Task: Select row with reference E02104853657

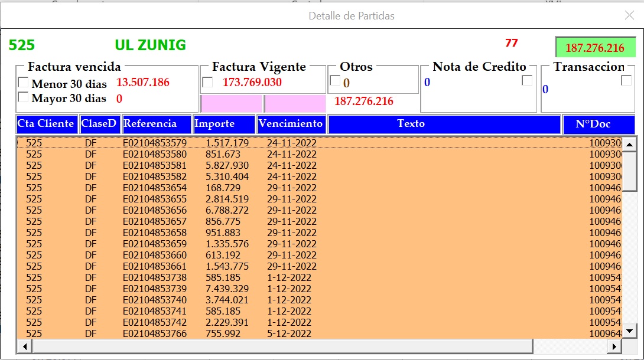Action: 320,221
